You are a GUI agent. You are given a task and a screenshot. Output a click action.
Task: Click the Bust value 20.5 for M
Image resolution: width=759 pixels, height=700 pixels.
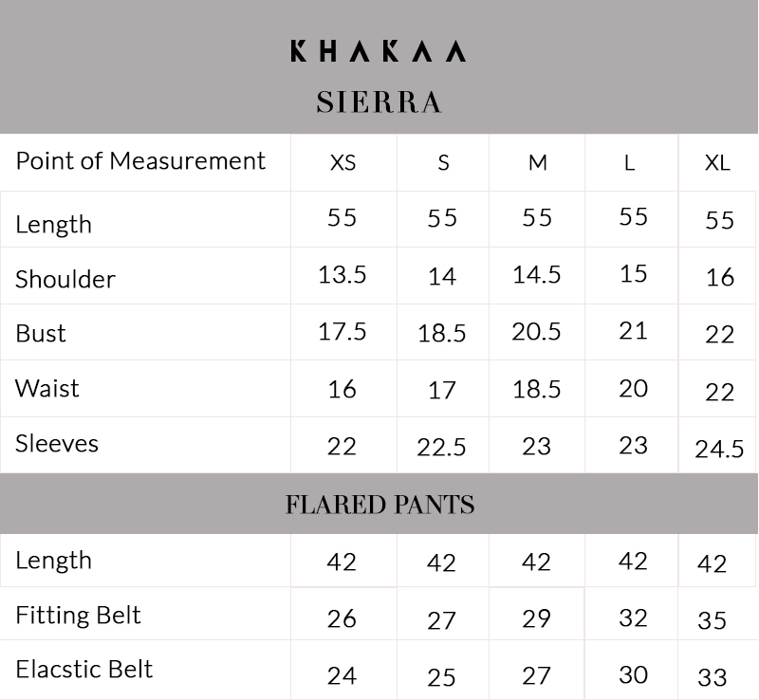536,332
